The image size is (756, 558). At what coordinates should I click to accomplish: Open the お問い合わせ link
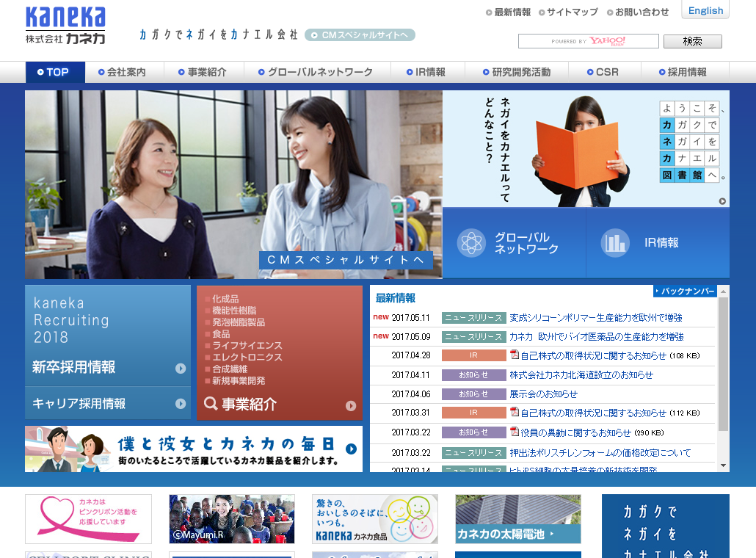pyautogui.click(x=638, y=12)
